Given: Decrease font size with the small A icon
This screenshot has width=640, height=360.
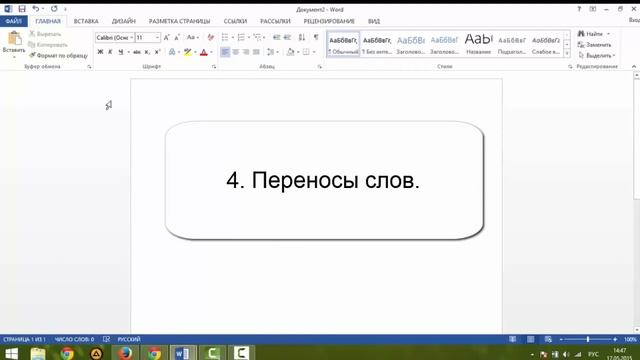Looking at the screenshot, I should [x=177, y=38].
